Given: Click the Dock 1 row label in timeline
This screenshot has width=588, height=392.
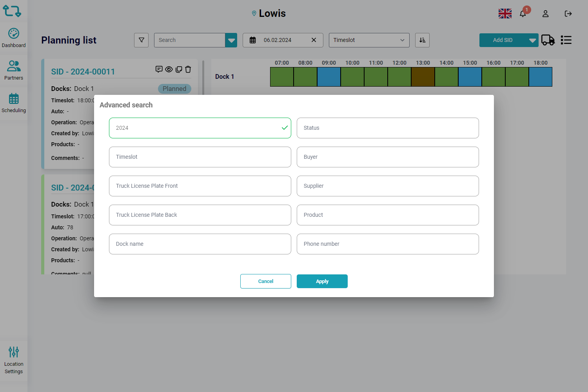Looking at the screenshot, I should 225,77.
